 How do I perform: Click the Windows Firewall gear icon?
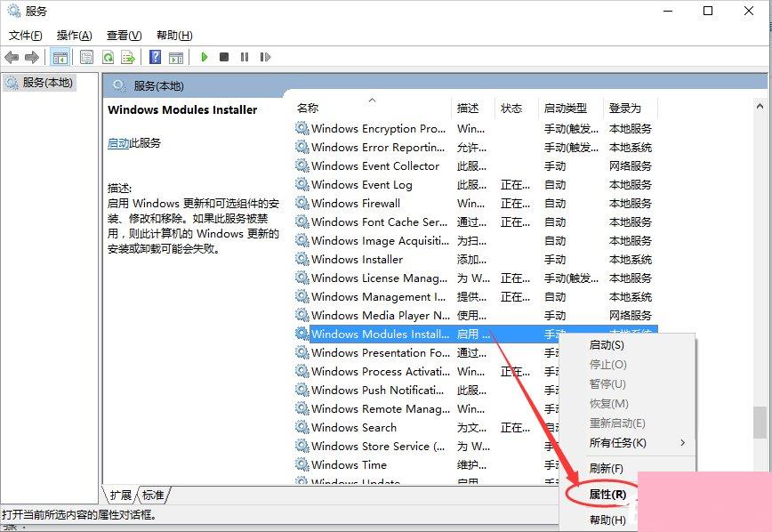click(x=302, y=204)
